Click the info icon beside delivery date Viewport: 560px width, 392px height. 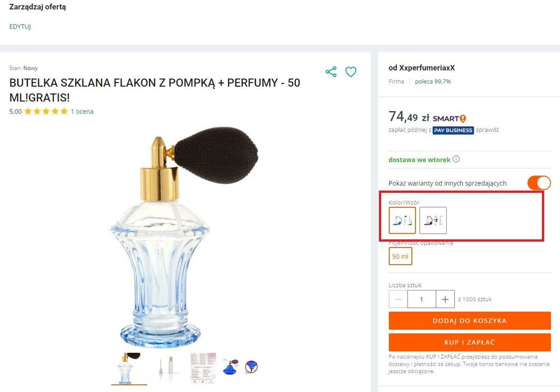tap(456, 159)
